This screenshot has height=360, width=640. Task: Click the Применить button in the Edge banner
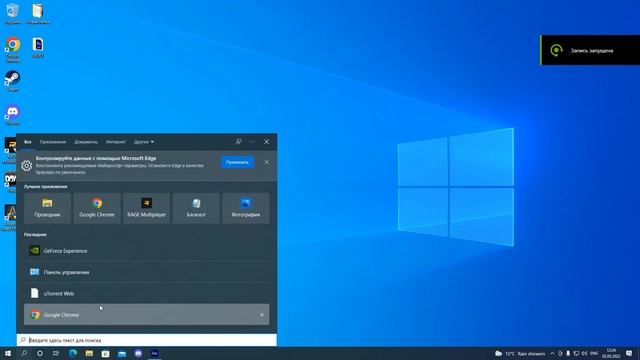click(x=237, y=162)
